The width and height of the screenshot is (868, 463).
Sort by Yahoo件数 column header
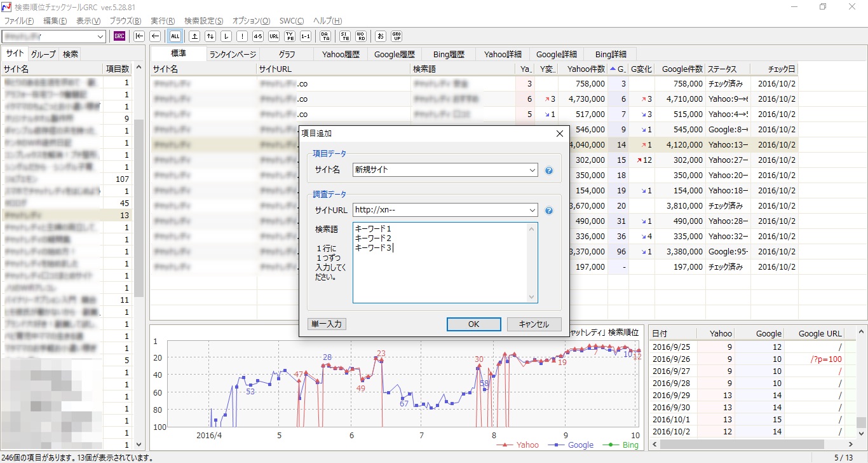coord(583,69)
